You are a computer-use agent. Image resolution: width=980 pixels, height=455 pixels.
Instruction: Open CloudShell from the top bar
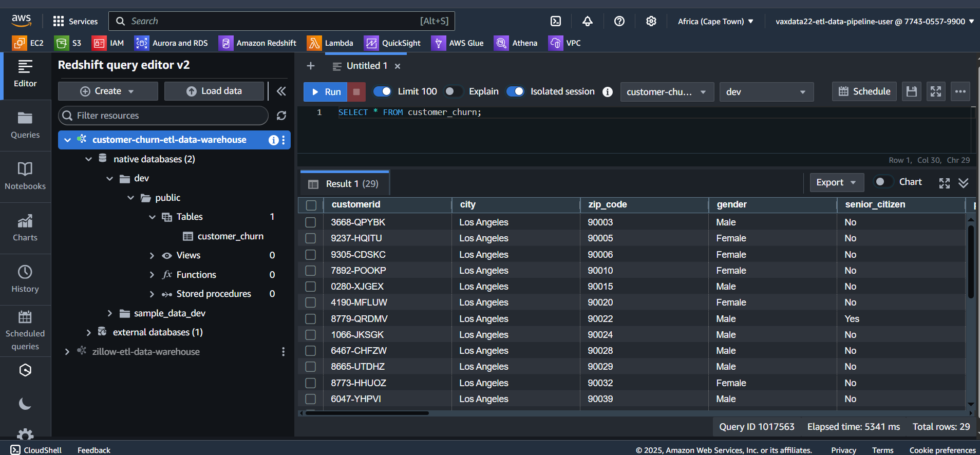point(556,21)
